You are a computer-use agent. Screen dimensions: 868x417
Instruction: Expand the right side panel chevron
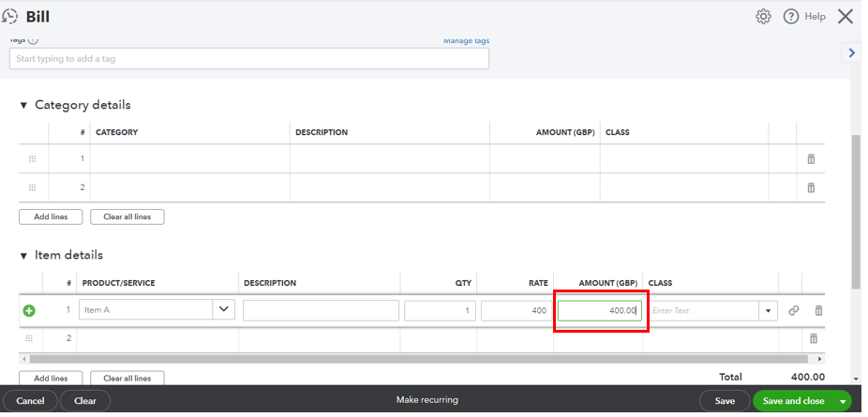[x=851, y=53]
